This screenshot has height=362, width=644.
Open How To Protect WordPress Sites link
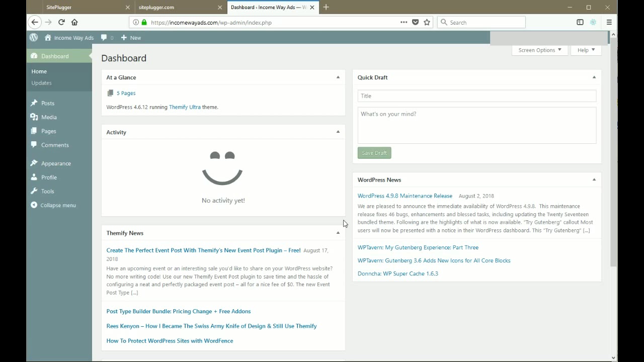click(x=170, y=341)
